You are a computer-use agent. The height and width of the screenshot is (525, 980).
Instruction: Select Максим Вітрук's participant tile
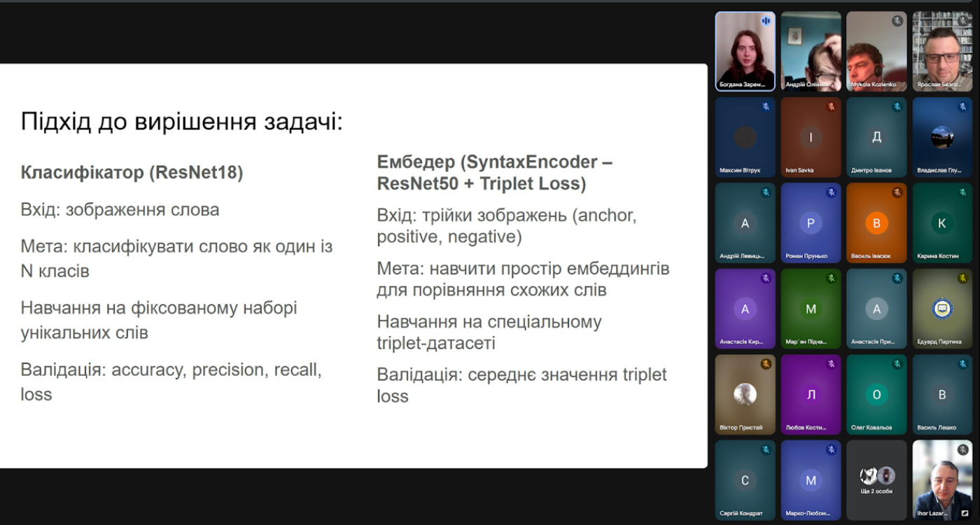point(745,137)
